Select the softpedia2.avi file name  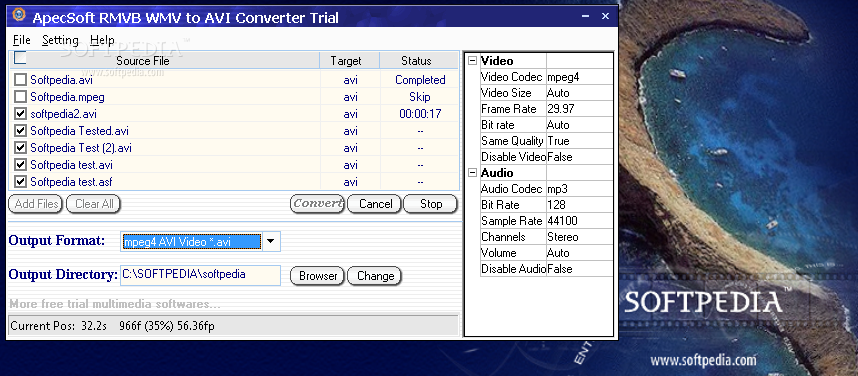(63, 114)
